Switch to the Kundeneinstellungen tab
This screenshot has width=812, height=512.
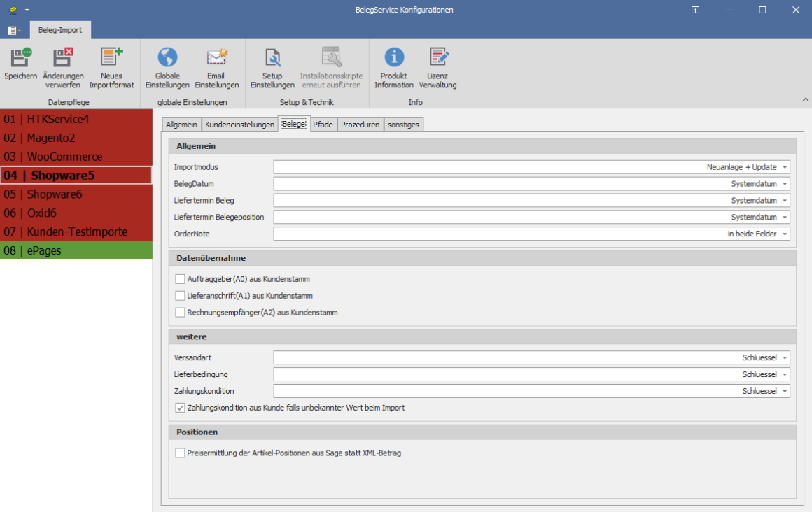[x=239, y=125]
